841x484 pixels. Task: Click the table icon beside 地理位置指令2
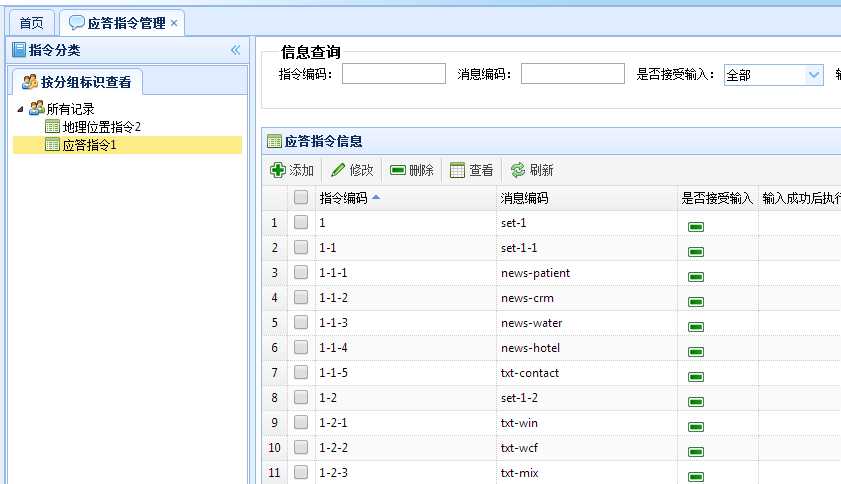tap(52, 126)
